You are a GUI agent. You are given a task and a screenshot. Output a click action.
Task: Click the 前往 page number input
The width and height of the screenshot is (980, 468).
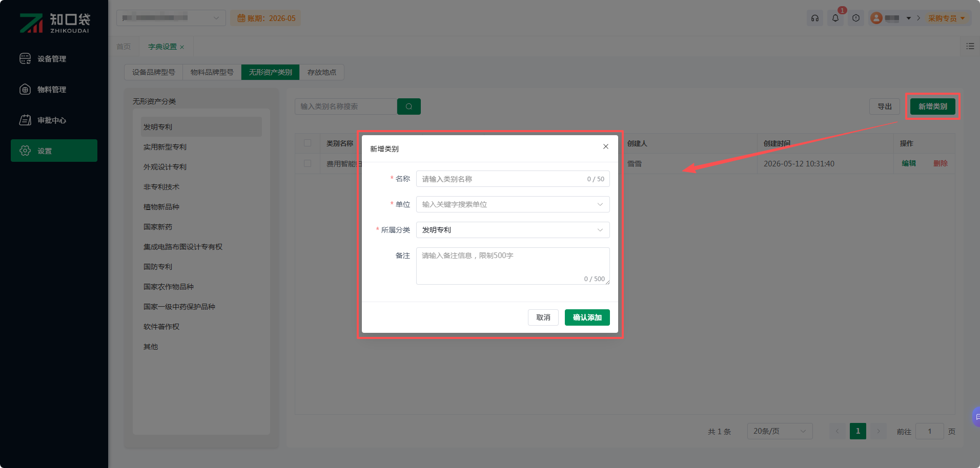tap(929, 431)
